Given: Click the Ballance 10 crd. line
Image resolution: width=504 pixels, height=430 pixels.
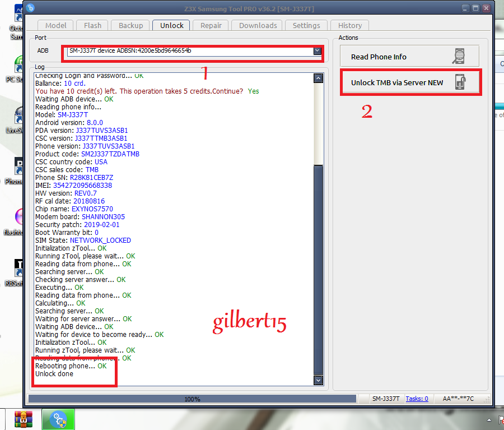Looking at the screenshot, I should point(60,84).
